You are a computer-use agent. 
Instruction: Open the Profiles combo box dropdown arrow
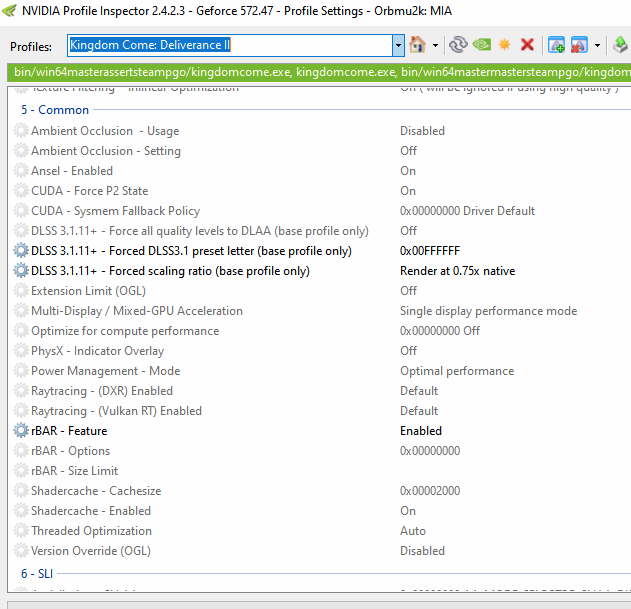click(x=398, y=45)
